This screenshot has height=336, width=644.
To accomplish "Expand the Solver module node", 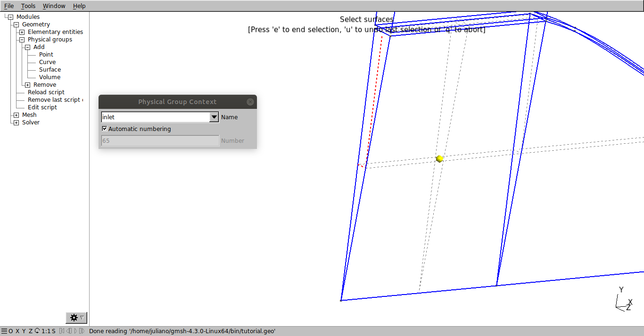I will click(x=16, y=123).
